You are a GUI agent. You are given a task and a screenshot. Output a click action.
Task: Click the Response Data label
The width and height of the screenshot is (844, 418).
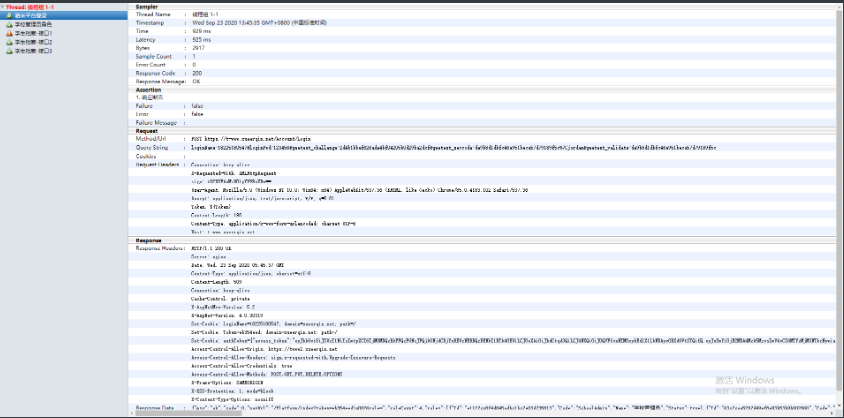154,408
